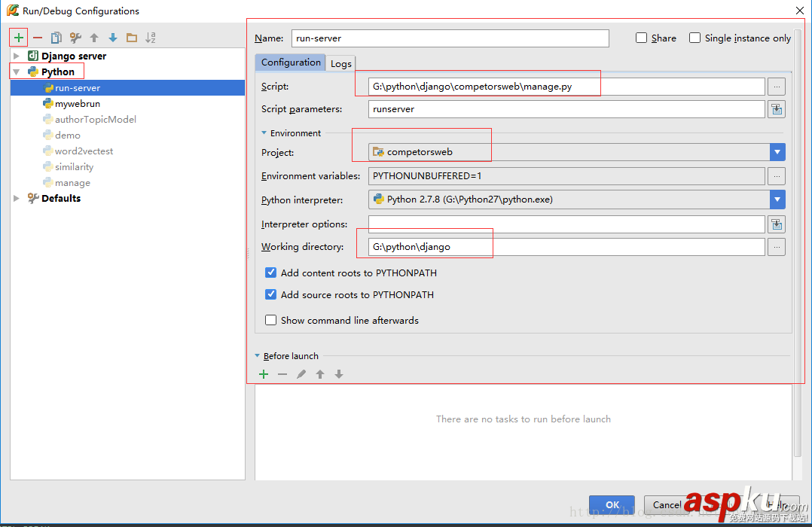Uncheck Add content roots to PYTHONPATH
This screenshot has height=527, width=812.
tap(271, 273)
